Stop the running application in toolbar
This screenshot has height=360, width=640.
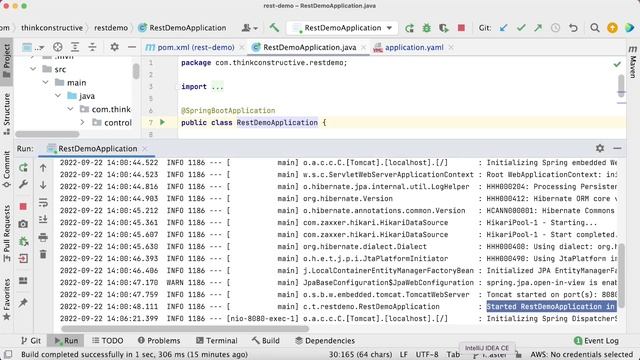point(461,28)
